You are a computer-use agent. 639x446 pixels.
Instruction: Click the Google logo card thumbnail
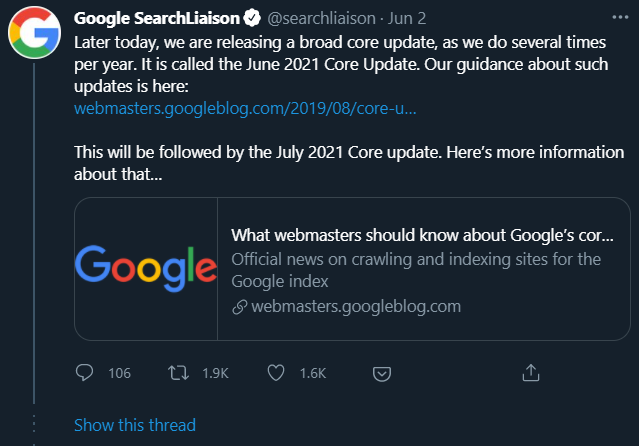point(146,269)
